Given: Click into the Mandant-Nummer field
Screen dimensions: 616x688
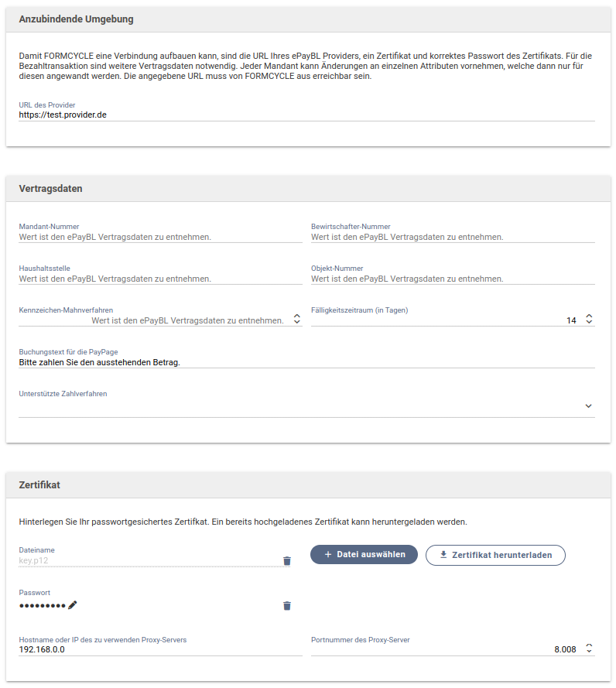Looking at the screenshot, I should (160, 237).
